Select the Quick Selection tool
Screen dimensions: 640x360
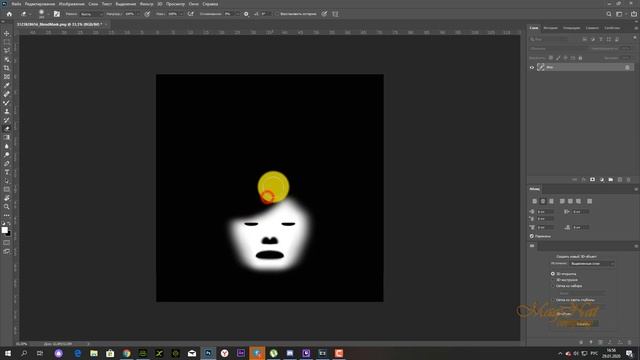[7, 60]
